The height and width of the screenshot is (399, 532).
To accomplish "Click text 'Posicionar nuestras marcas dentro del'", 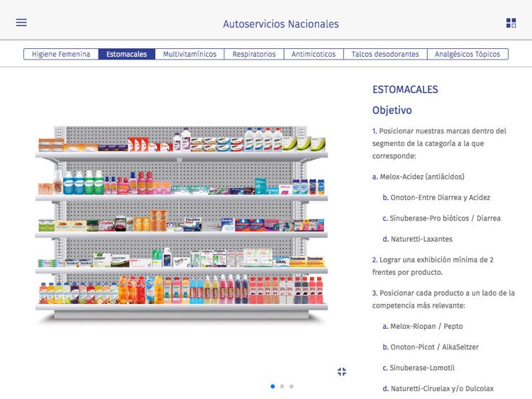I will 443,131.
